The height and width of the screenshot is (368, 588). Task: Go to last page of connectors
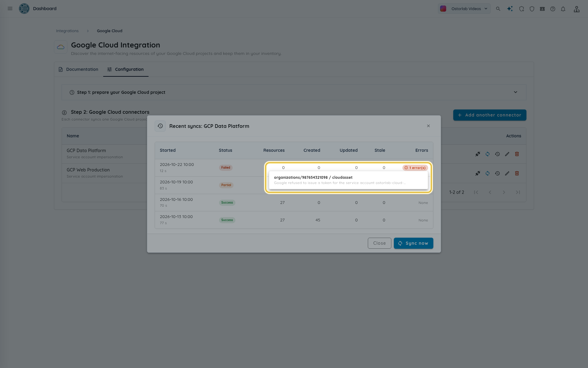[518, 192]
